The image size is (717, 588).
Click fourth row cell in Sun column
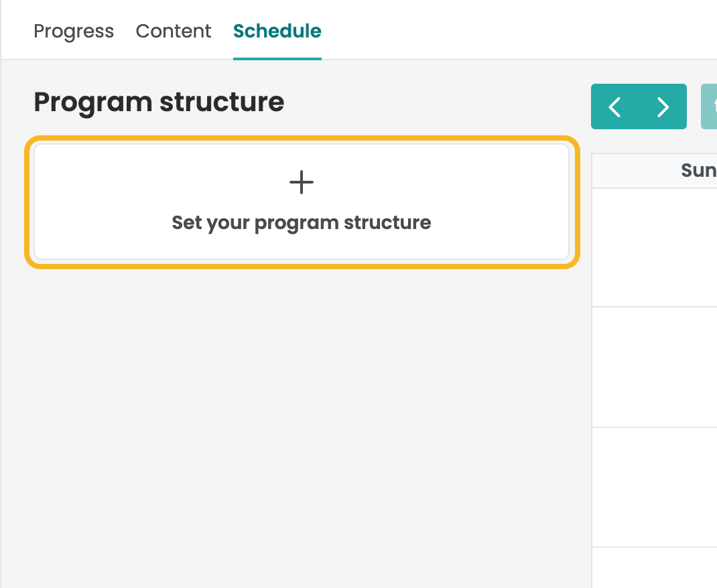point(655,568)
